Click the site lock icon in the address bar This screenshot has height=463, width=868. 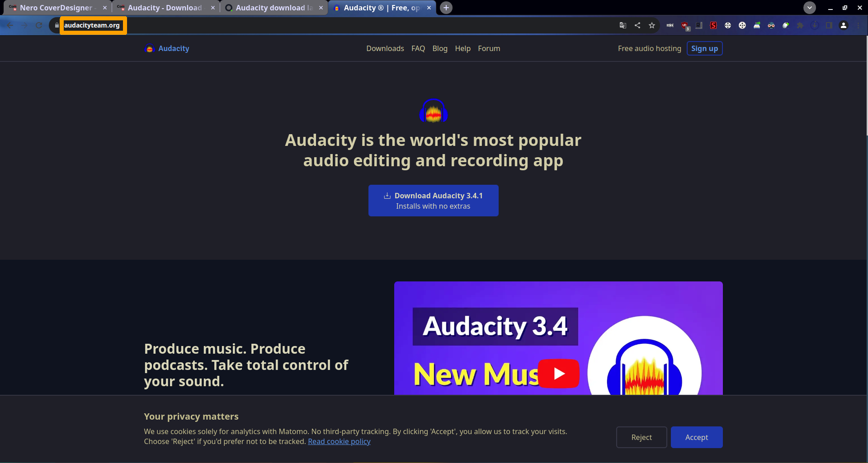[57, 25]
